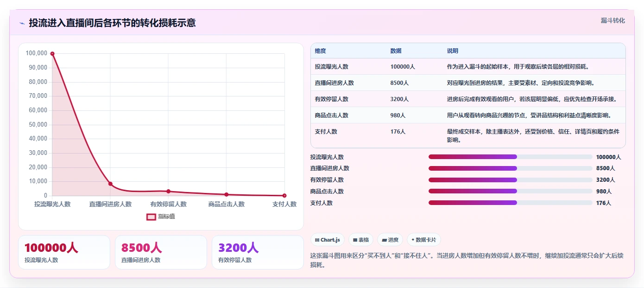The image size is (644, 288).
Task: Click the 数据 table column header
Action: point(396,51)
